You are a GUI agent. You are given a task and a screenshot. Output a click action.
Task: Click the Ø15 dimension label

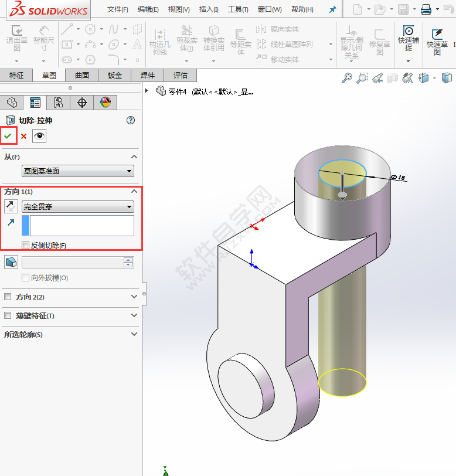pos(399,177)
